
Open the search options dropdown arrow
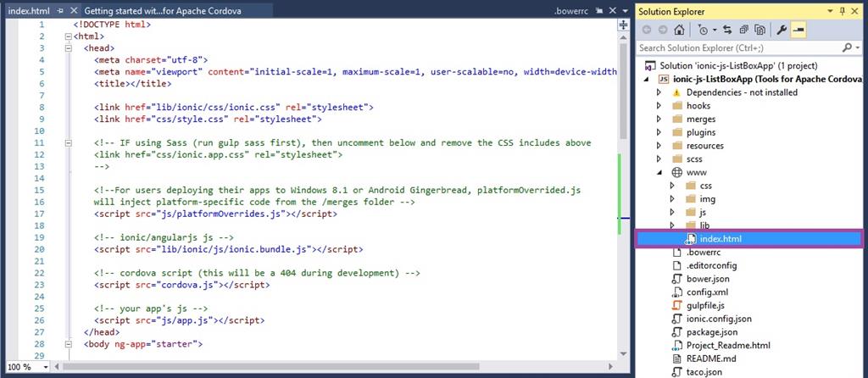coord(858,48)
